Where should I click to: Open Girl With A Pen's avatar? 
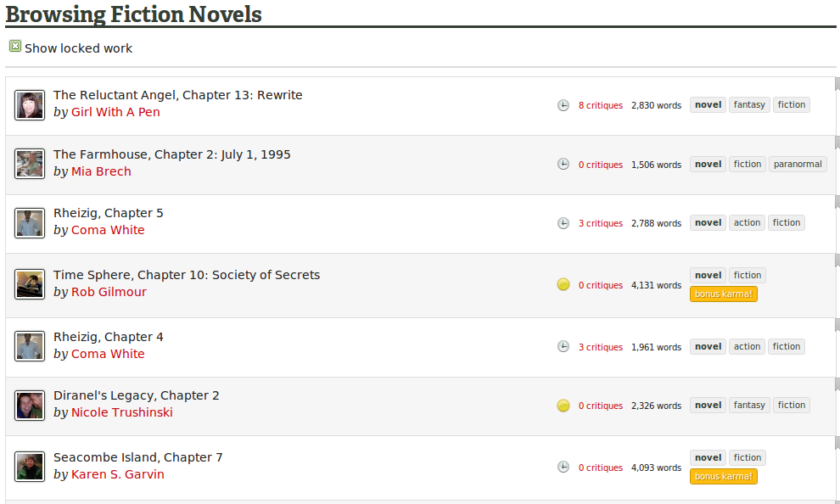tap(30, 105)
